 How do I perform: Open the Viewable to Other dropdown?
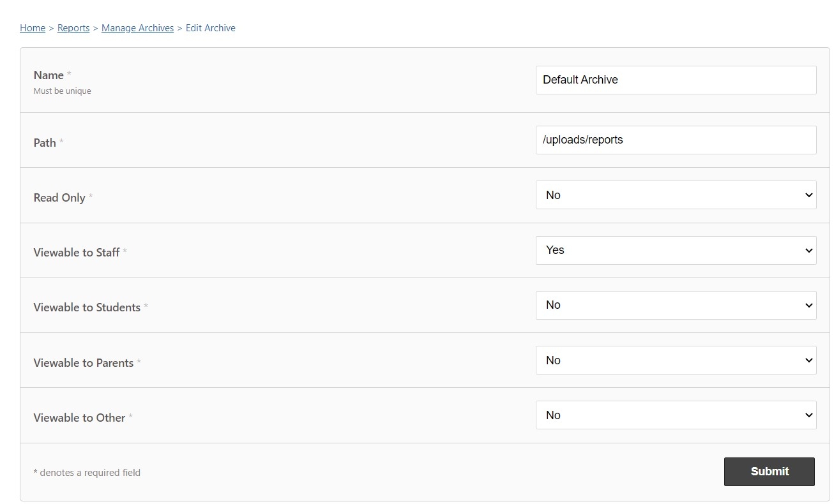676,415
